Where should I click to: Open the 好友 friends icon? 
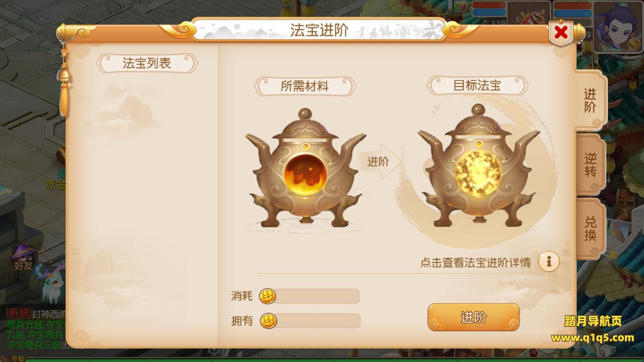(x=23, y=258)
